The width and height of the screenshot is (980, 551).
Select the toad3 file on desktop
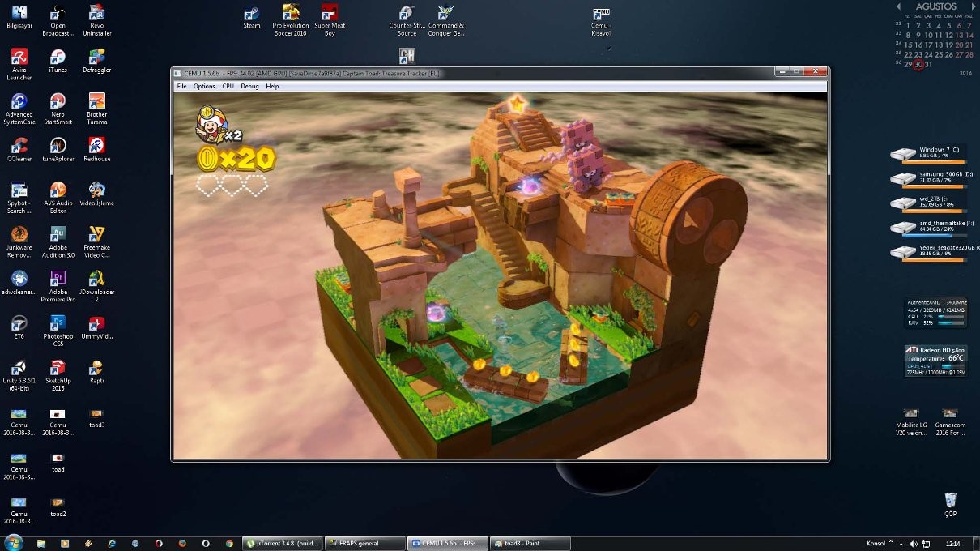[x=96, y=418]
